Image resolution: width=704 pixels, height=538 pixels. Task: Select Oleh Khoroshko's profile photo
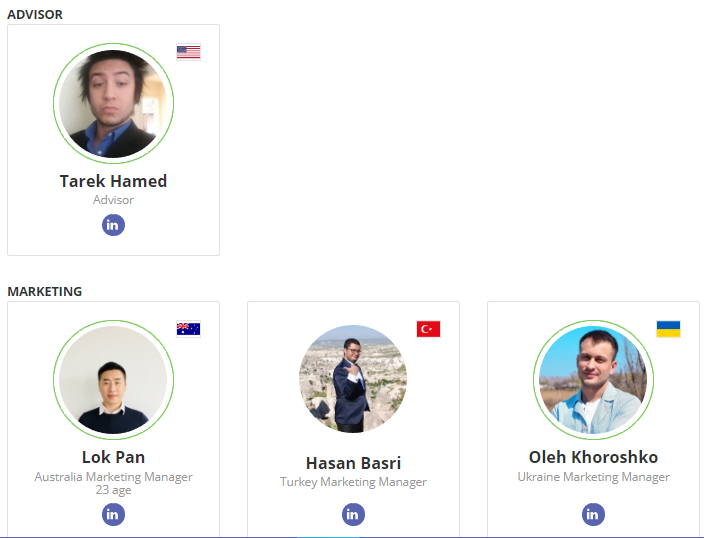tap(593, 380)
